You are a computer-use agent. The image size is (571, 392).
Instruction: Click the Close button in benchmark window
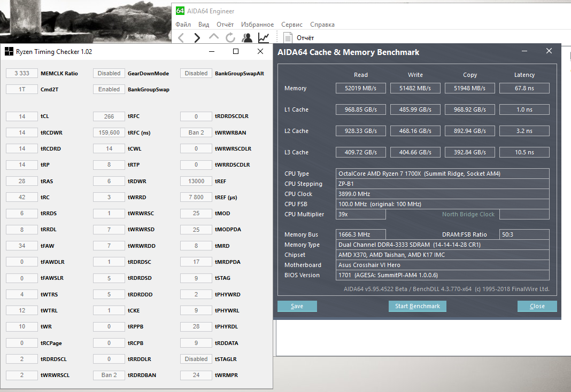[537, 306]
